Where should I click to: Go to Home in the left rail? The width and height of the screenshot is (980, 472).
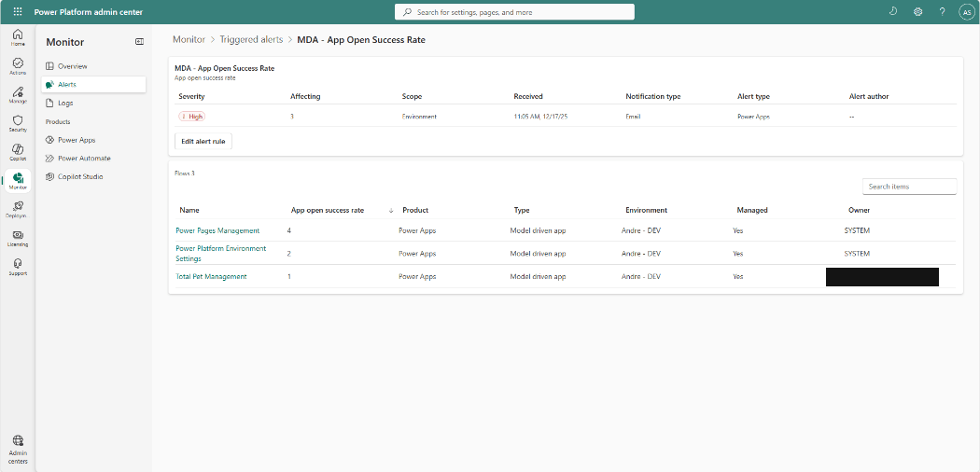coord(18,37)
